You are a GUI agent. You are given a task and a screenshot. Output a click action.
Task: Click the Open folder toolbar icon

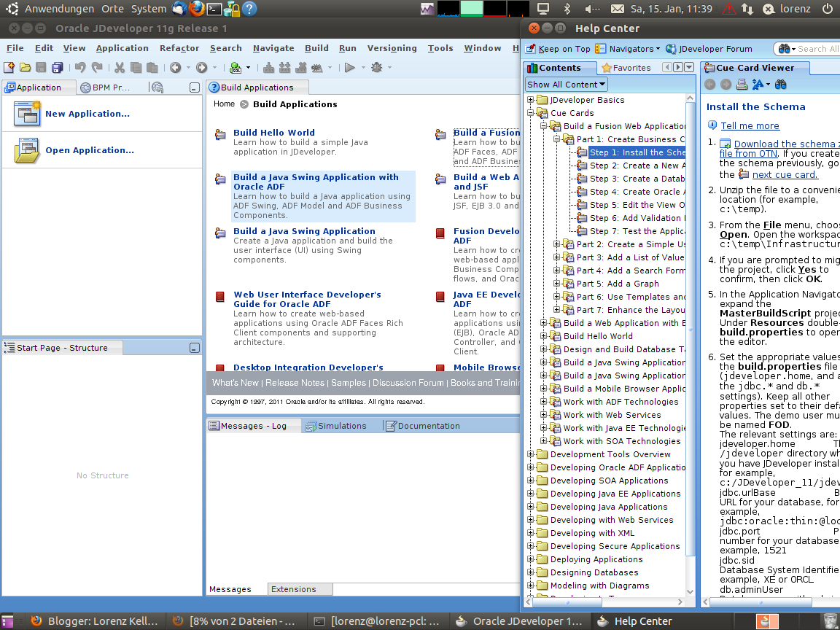[26, 68]
